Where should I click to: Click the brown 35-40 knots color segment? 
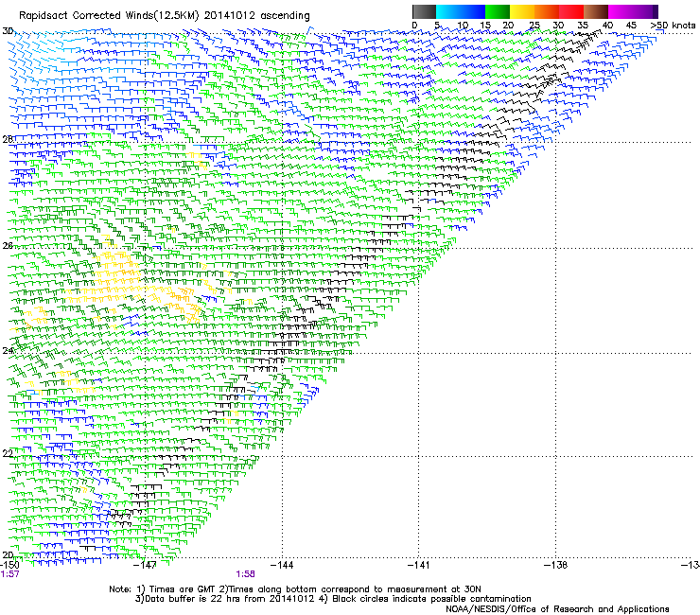coord(596,11)
